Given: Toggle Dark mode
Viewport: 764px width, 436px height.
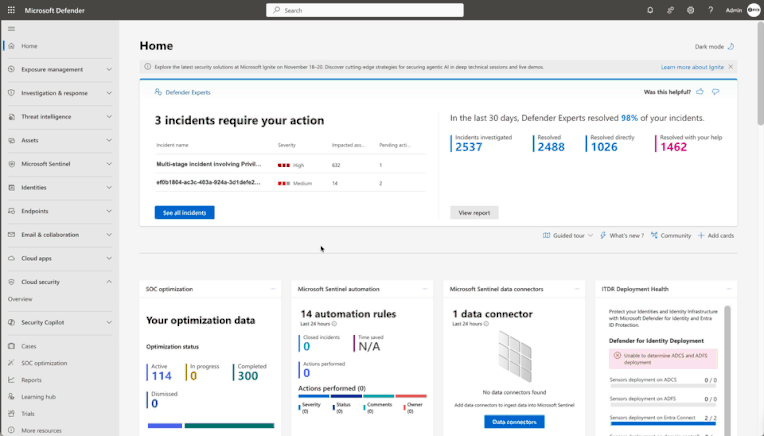Looking at the screenshot, I should [714, 47].
